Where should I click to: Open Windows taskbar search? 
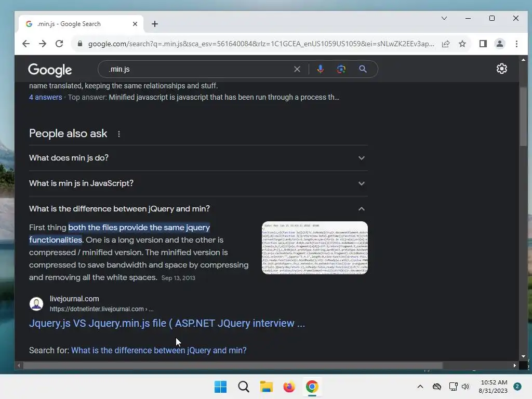(x=243, y=387)
